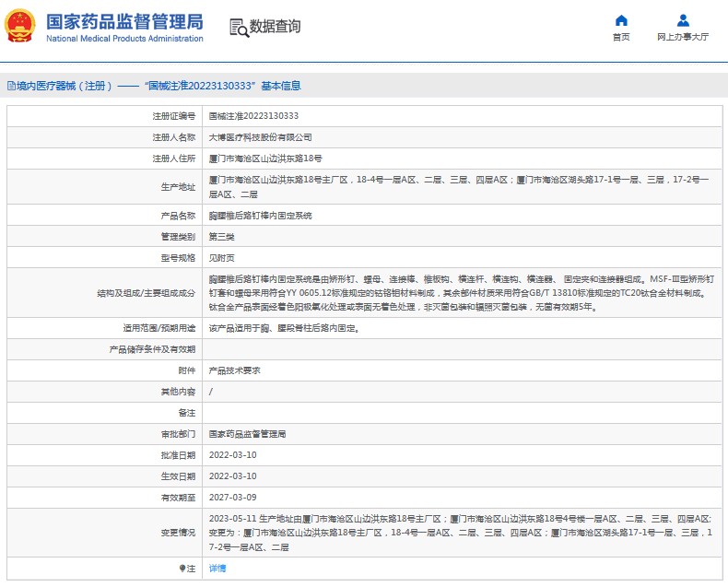Click the 管理类别 row label
728x587 pixels.
tap(178, 237)
